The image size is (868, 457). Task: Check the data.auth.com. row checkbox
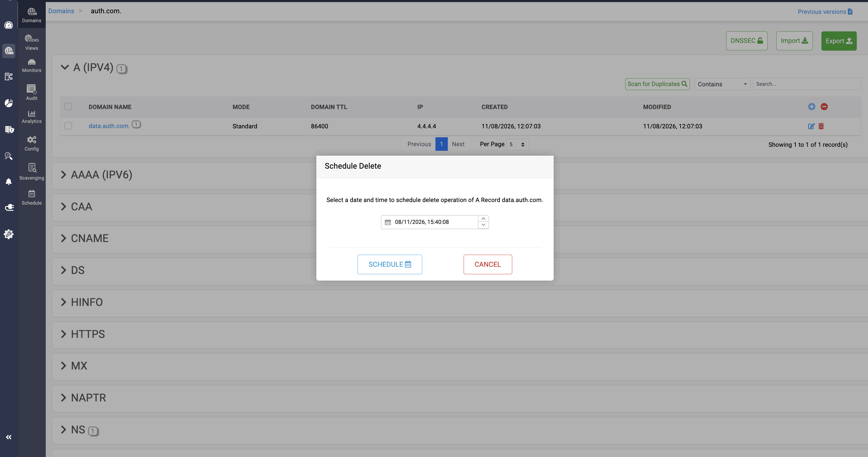click(x=68, y=126)
